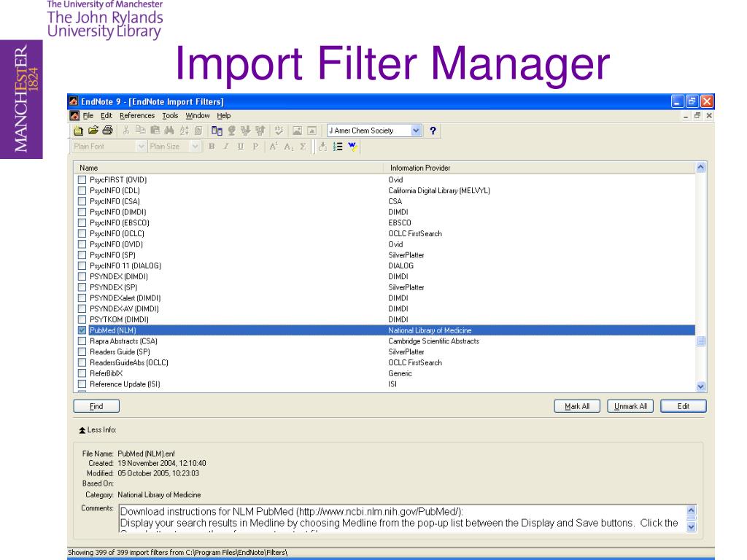The height and width of the screenshot is (560, 747).
Task: Apply Bold formatting
Action: click(x=212, y=147)
